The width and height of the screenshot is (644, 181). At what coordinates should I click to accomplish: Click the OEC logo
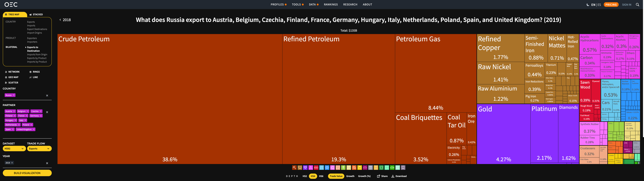(11, 5)
